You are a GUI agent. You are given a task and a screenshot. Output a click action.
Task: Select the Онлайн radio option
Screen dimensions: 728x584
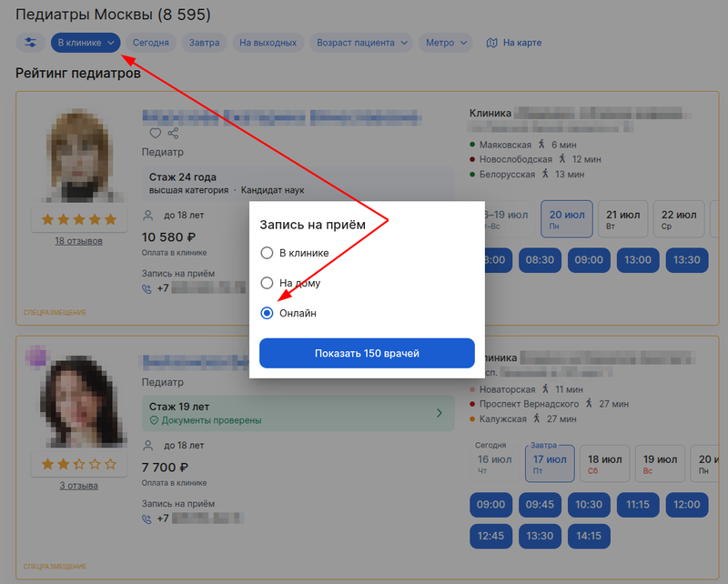tap(267, 313)
